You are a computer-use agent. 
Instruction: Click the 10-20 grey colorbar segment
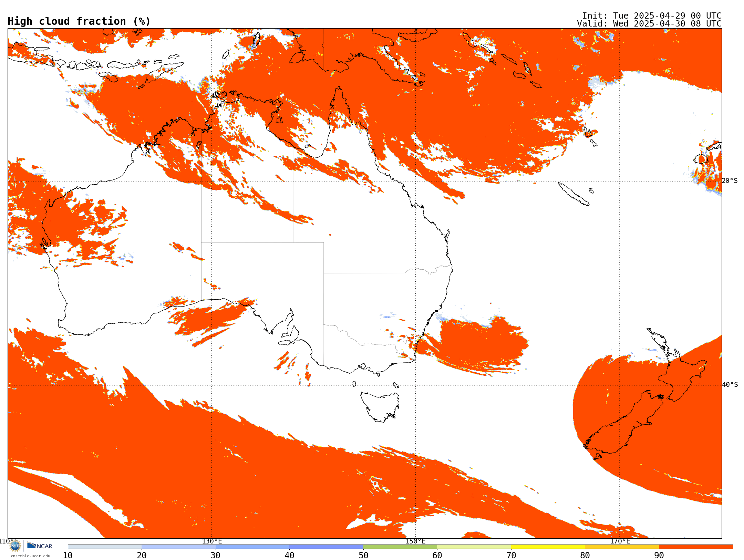pos(105,547)
